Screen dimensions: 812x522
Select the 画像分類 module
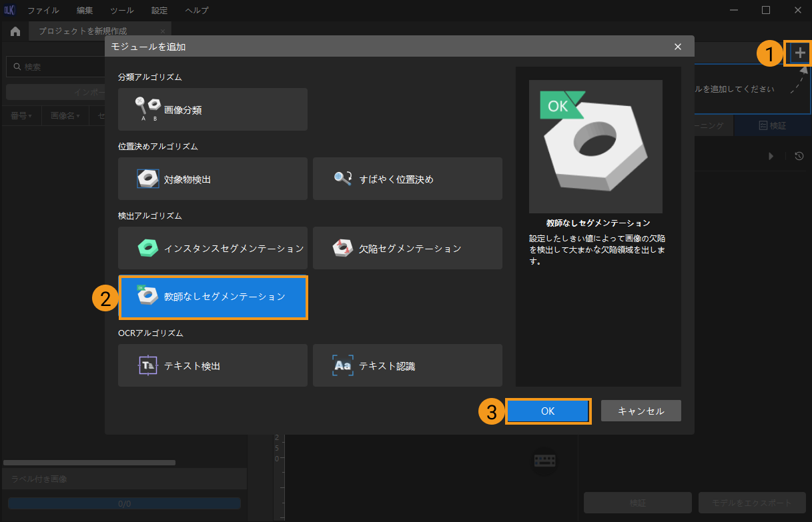pyautogui.click(x=212, y=109)
